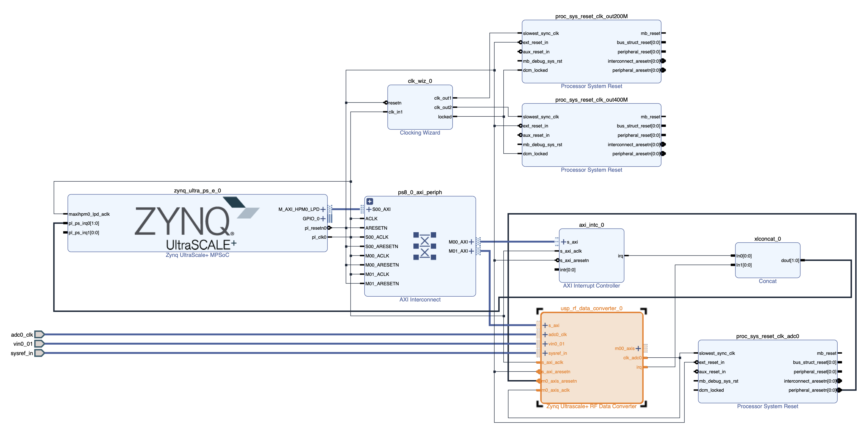
Task: Expand the GPIO_0 interface plus sign
Action: (323, 219)
